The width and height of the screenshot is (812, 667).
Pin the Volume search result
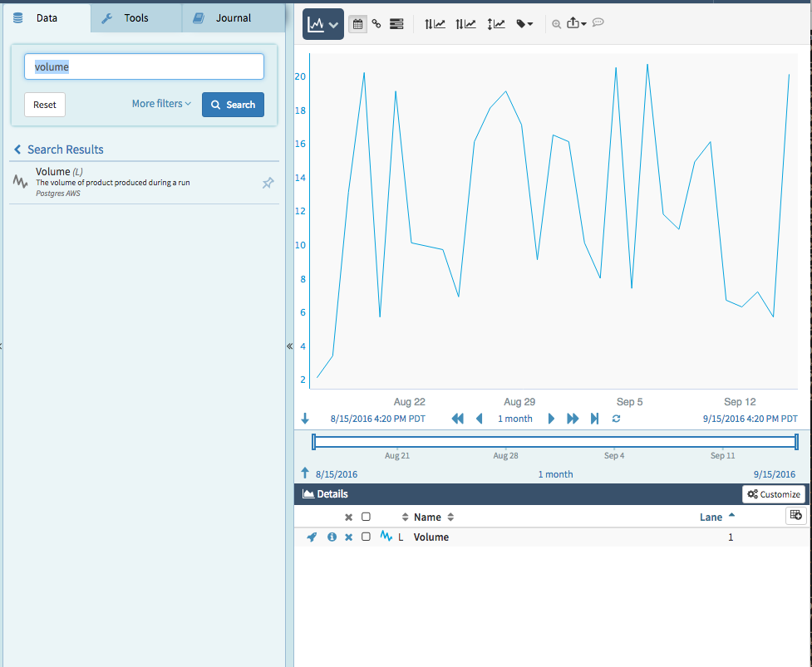(268, 183)
